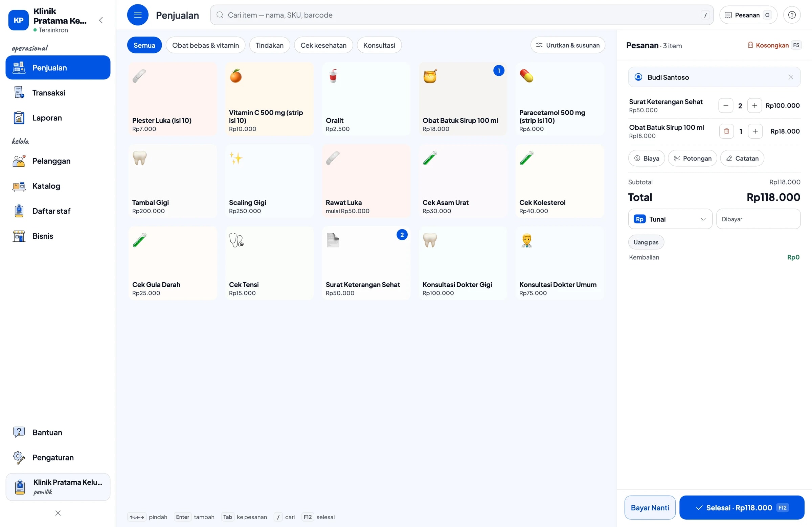Add a Biaya fee
812x527 pixels.
click(646, 158)
